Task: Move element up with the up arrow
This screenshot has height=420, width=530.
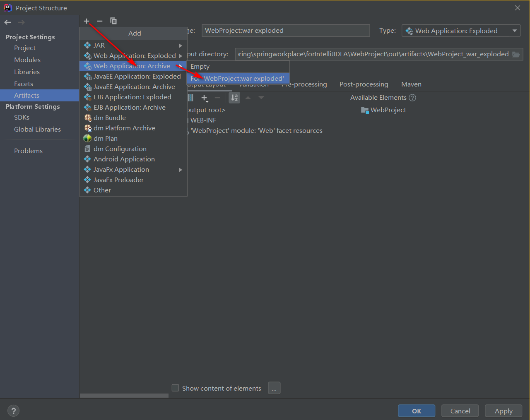Action: tap(248, 98)
